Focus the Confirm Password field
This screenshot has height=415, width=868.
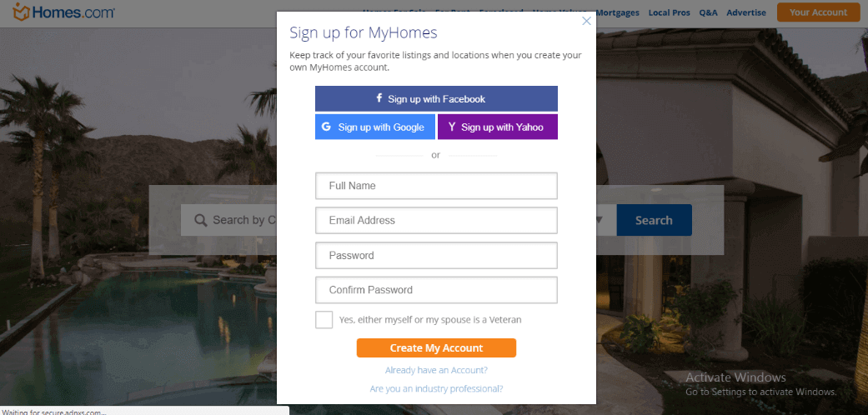pyautogui.click(x=436, y=290)
